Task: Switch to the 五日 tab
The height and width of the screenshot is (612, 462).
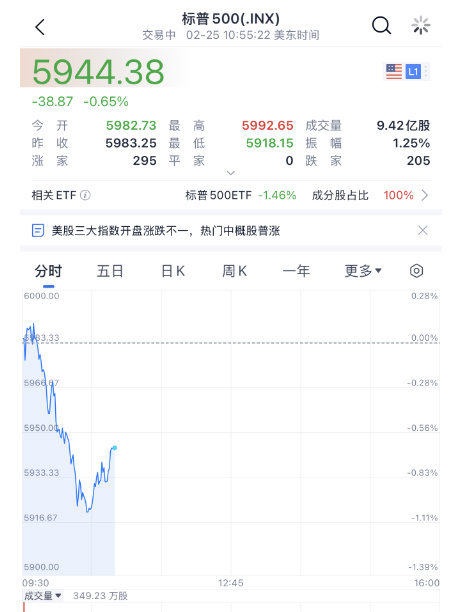Action: tap(110, 270)
